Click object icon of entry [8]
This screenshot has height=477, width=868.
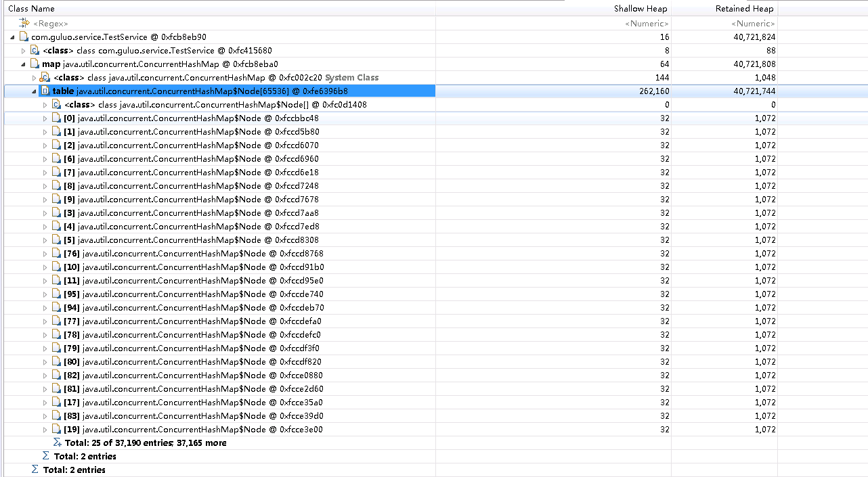pyautogui.click(x=57, y=186)
